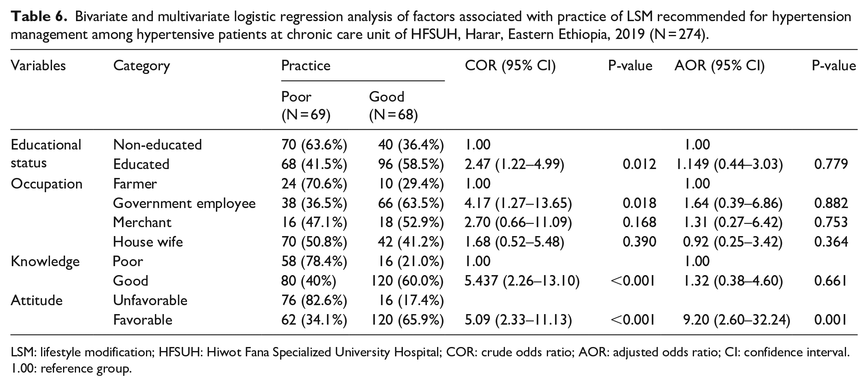Click the AOR value "9.20 (2.60–32.24)"
868x386 pixels.
pos(737,320)
